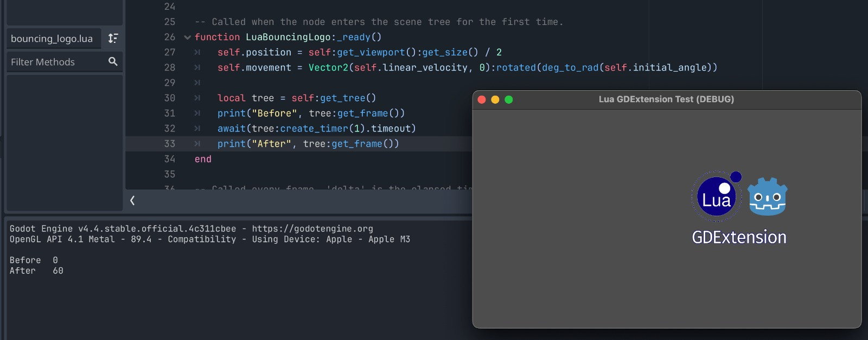Click line number 30 in the gutter
Screen dimensions: 868x340
170,98
